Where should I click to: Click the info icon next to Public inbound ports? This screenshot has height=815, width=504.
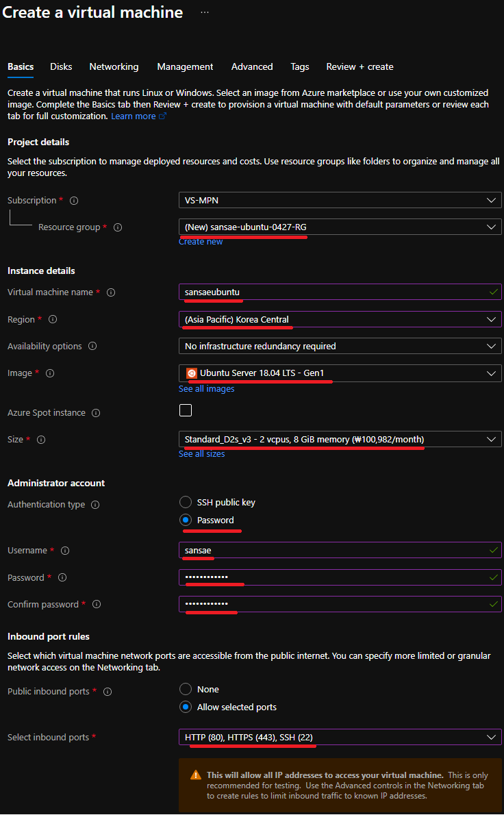click(x=108, y=692)
